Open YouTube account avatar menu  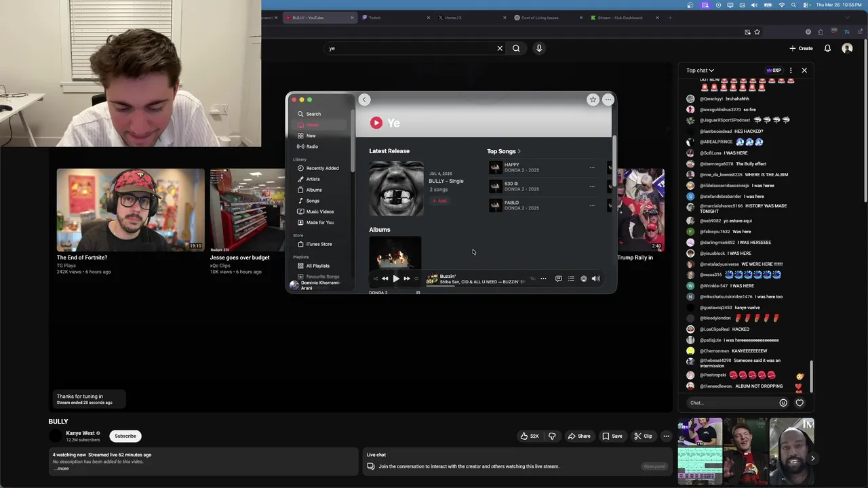(x=847, y=48)
